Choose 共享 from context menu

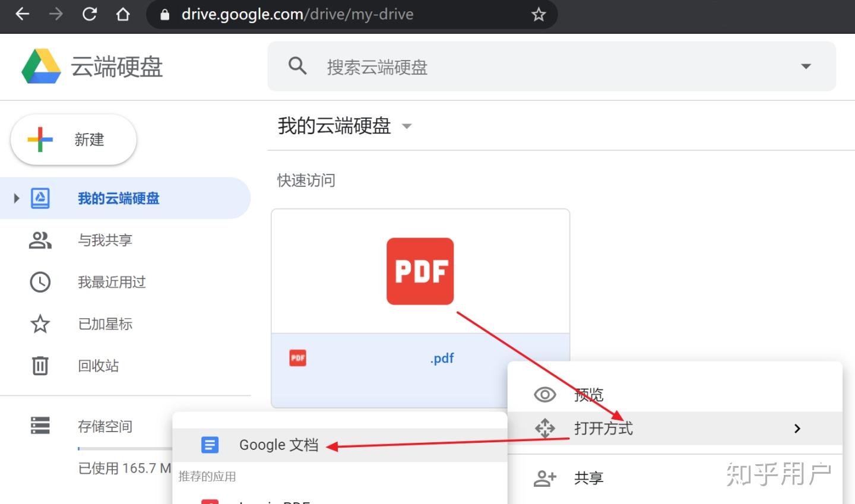(x=675, y=478)
